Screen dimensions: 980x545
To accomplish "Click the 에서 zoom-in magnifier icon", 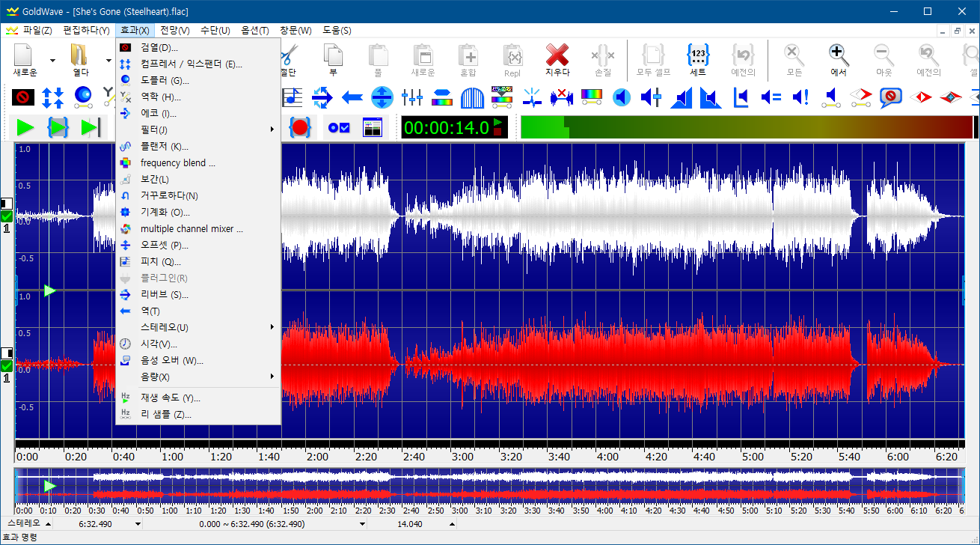I will [x=839, y=60].
